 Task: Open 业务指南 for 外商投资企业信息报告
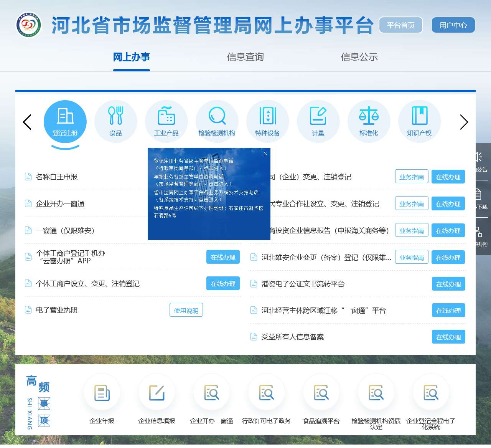412,230
